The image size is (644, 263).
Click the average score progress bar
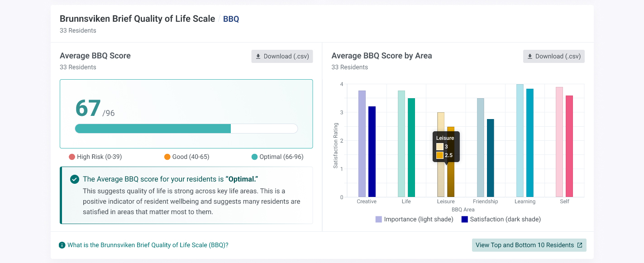coord(186,129)
